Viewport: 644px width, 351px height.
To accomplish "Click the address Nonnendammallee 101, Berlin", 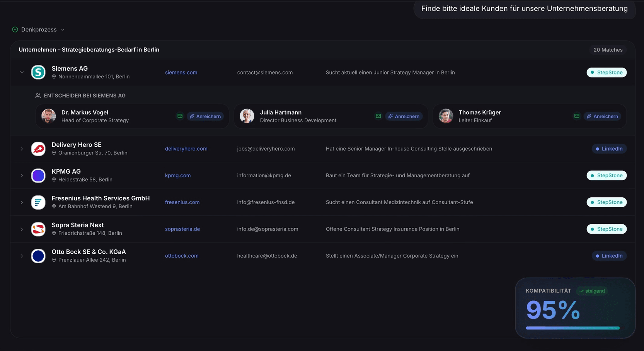I will coord(94,77).
